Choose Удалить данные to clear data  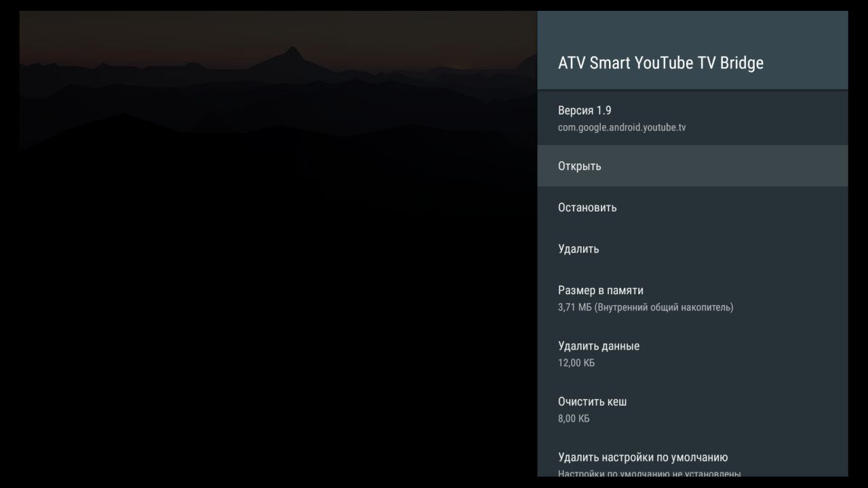pos(692,354)
